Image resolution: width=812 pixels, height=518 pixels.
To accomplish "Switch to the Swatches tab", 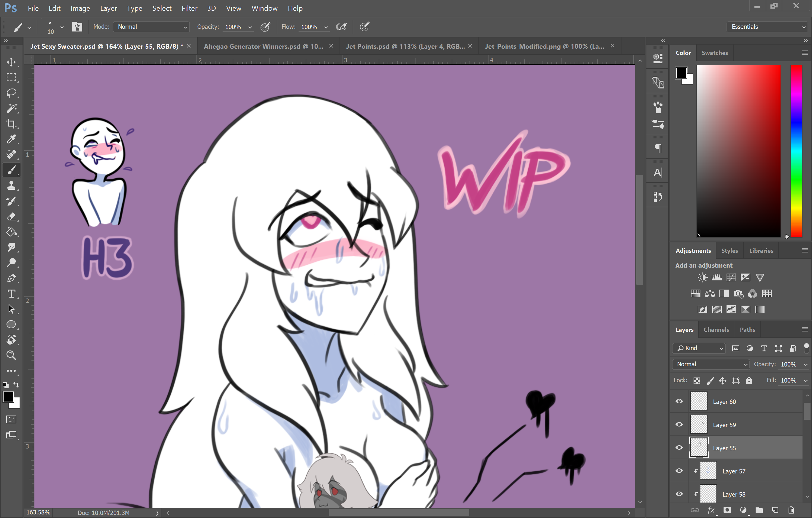I will pos(715,53).
